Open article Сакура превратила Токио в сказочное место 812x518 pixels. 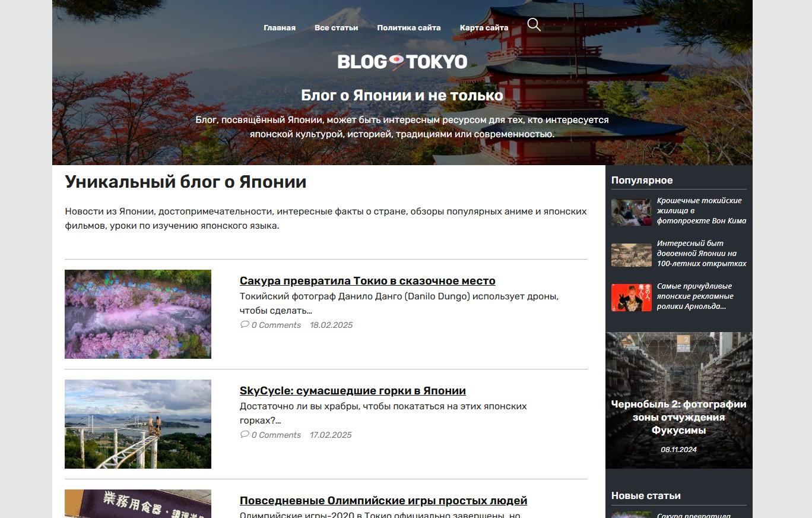[367, 281]
